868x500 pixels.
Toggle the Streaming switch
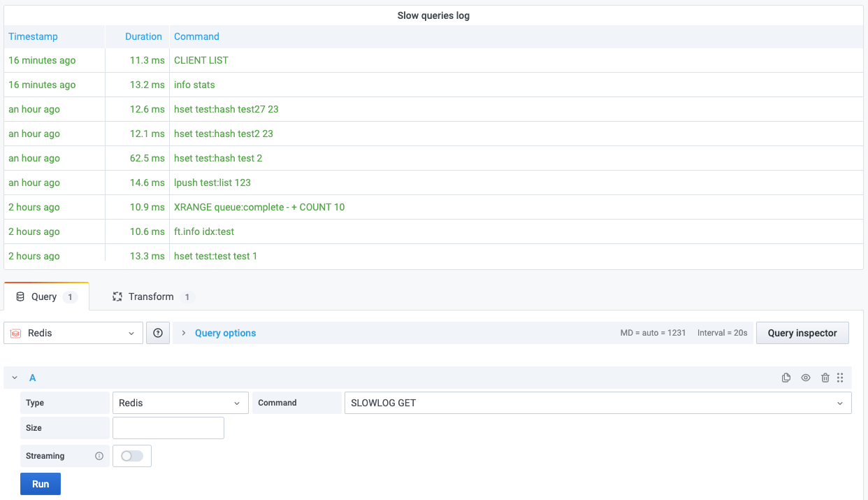(132, 456)
